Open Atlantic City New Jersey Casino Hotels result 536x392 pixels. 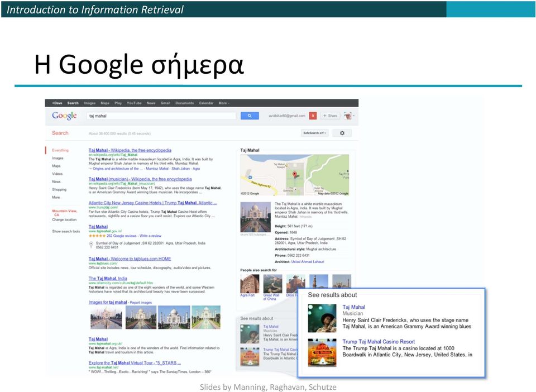[x=152, y=203]
